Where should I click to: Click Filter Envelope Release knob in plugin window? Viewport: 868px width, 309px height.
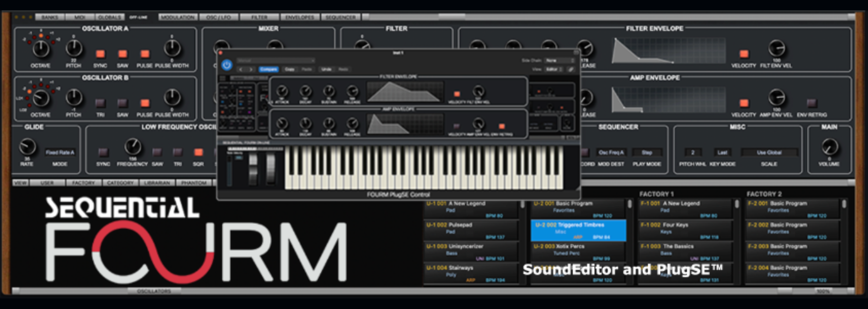coord(352,91)
